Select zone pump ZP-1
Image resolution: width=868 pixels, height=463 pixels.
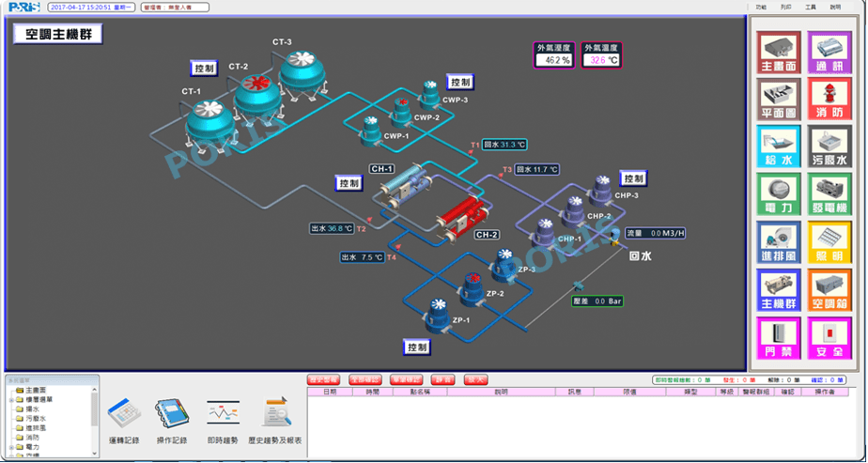pyautogui.click(x=439, y=316)
